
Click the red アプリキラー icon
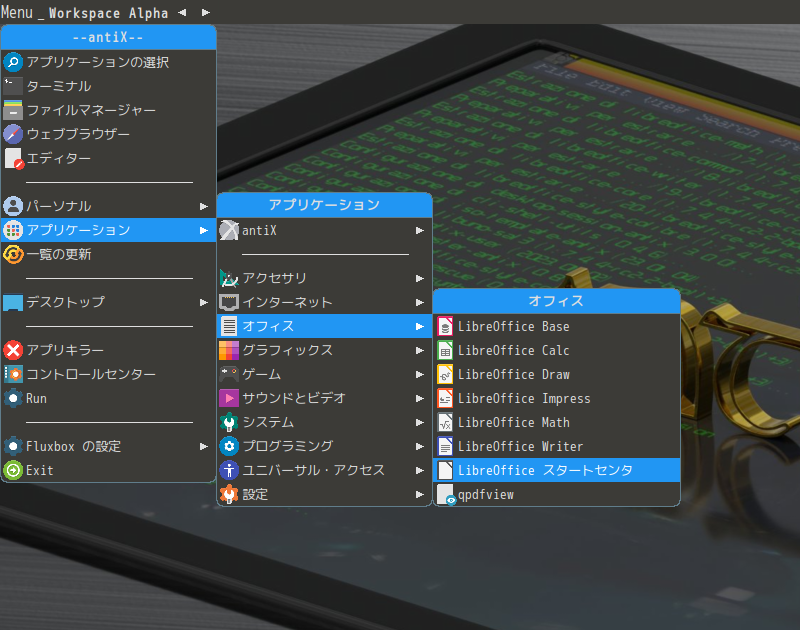13,350
